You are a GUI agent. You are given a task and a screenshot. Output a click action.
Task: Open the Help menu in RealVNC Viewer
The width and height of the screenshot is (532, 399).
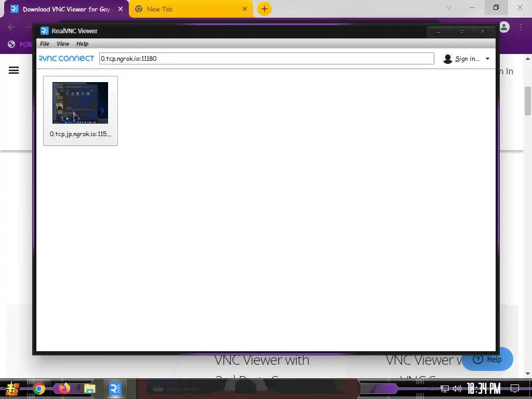(x=82, y=44)
